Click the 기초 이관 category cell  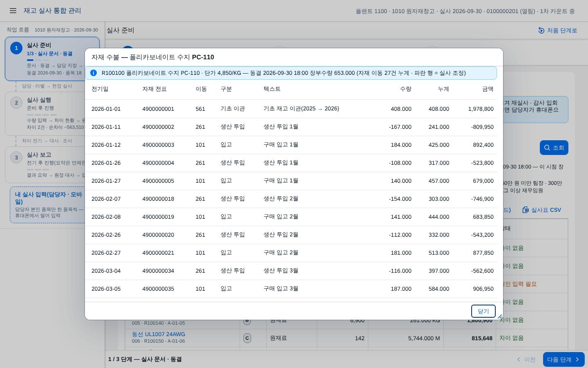[233, 109]
